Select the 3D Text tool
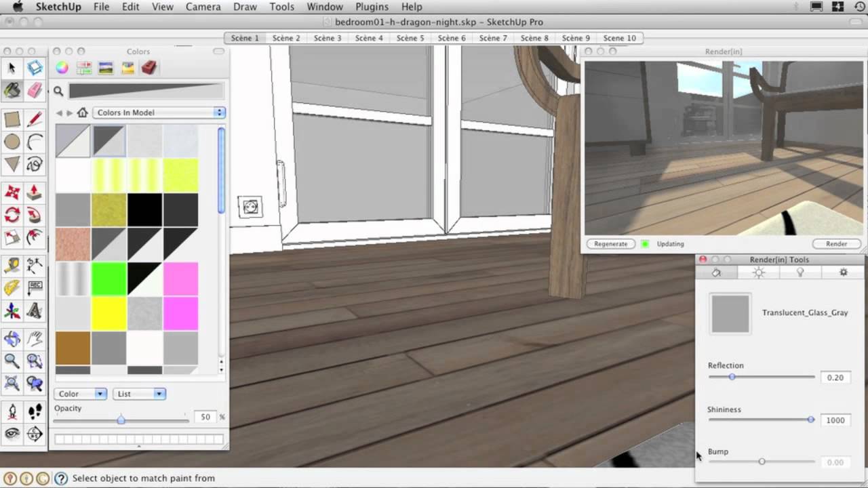Viewport: 868px width, 488px height. [x=35, y=311]
